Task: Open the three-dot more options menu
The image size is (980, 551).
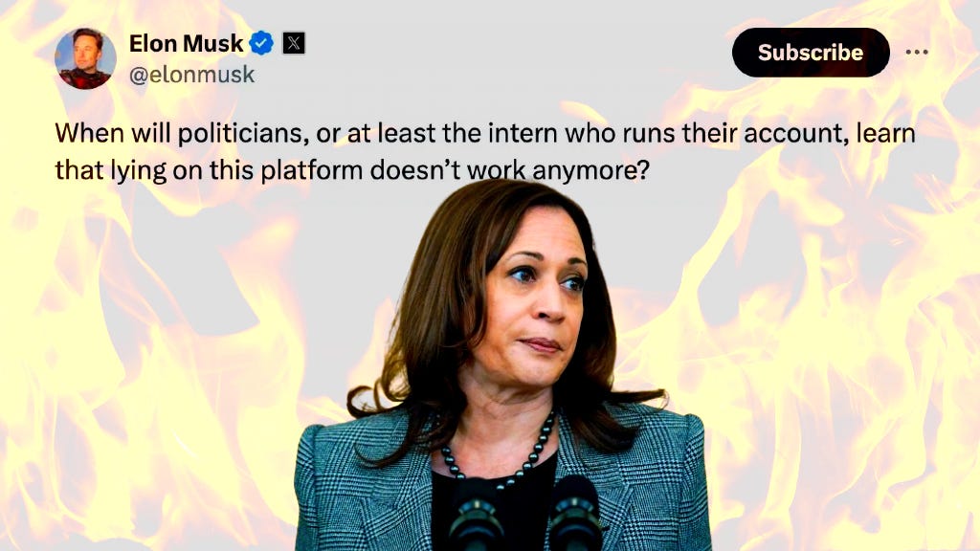Action: click(916, 52)
